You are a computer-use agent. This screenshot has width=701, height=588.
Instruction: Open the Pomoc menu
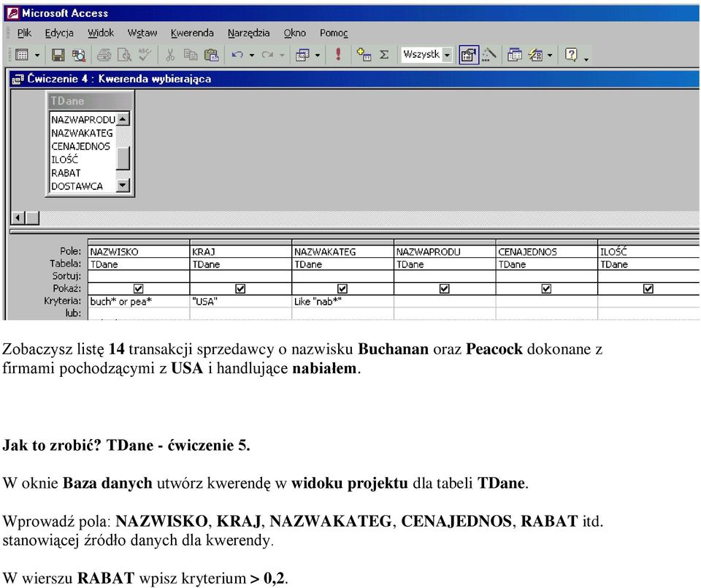tap(334, 33)
